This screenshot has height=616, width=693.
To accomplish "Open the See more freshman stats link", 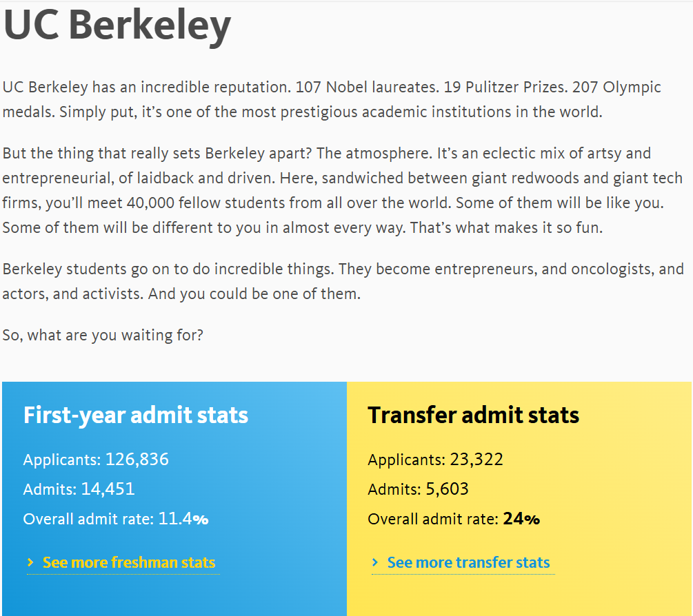I will (128, 562).
